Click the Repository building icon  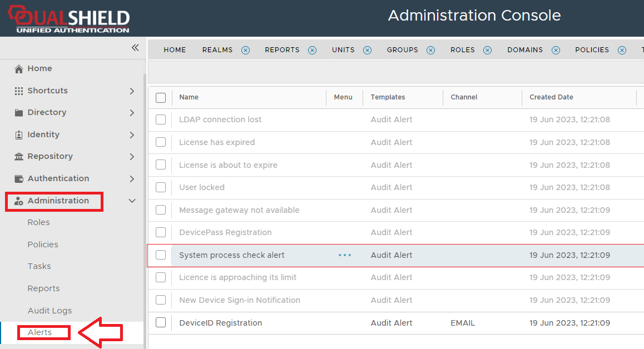tap(19, 157)
